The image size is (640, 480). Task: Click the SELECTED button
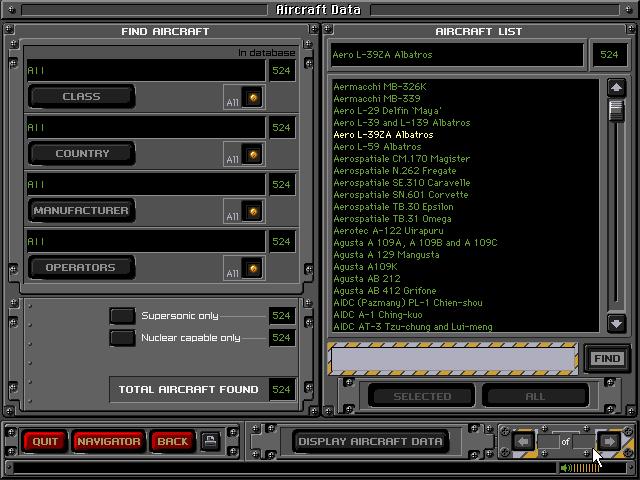coord(422,396)
